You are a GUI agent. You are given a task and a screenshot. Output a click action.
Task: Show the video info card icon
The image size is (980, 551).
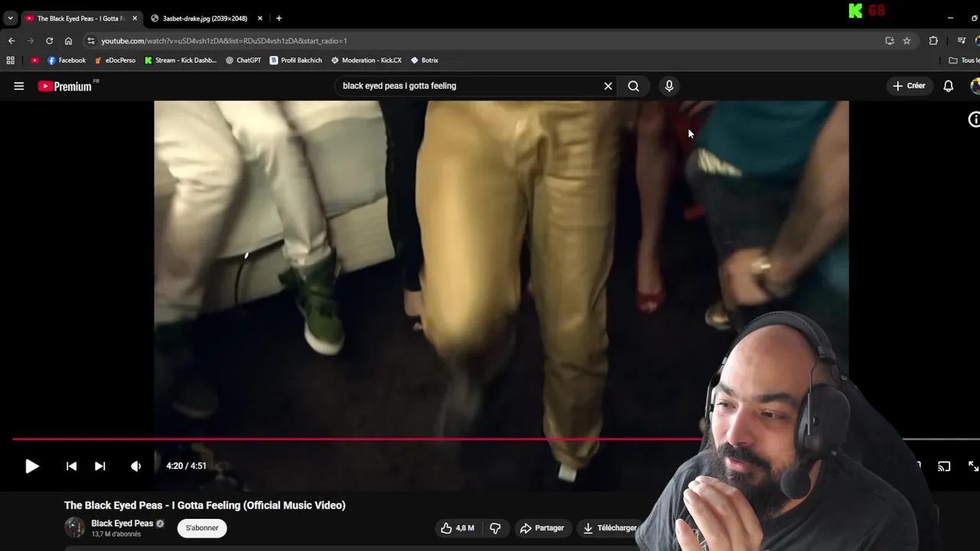point(974,119)
